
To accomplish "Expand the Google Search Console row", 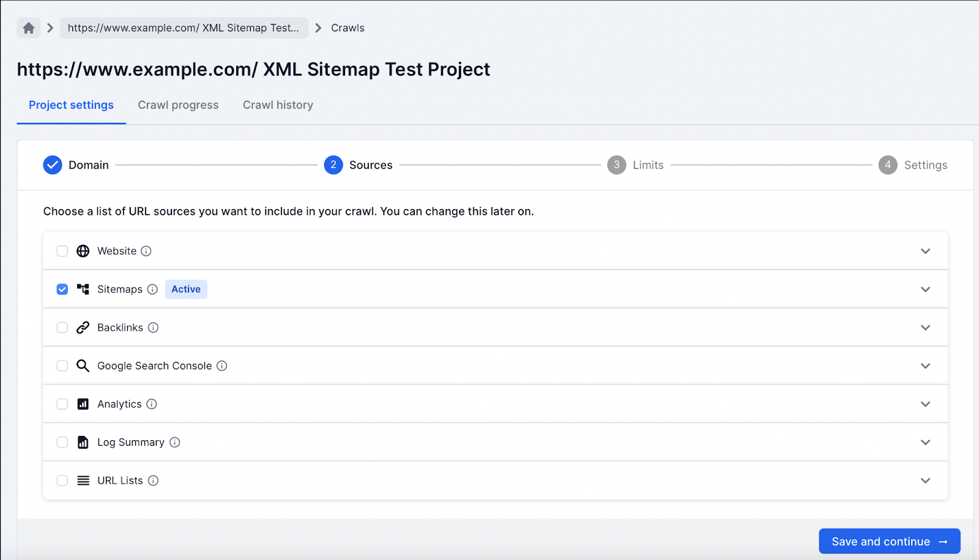I will pyautogui.click(x=925, y=366).
